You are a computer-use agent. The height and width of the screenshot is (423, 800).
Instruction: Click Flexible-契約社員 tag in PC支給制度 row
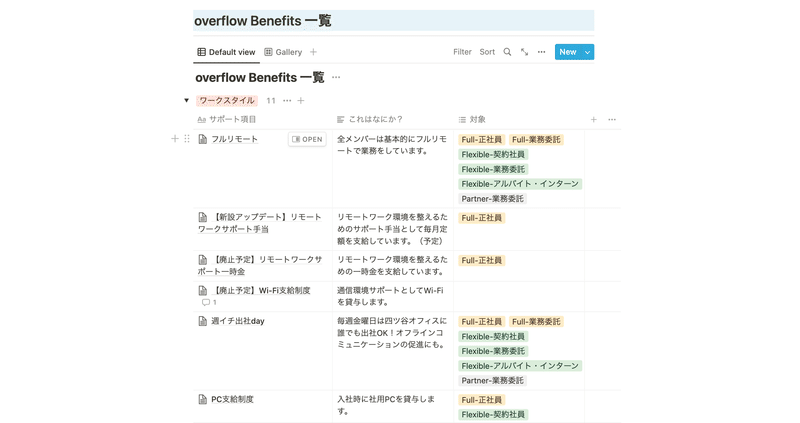pos(493,414)
